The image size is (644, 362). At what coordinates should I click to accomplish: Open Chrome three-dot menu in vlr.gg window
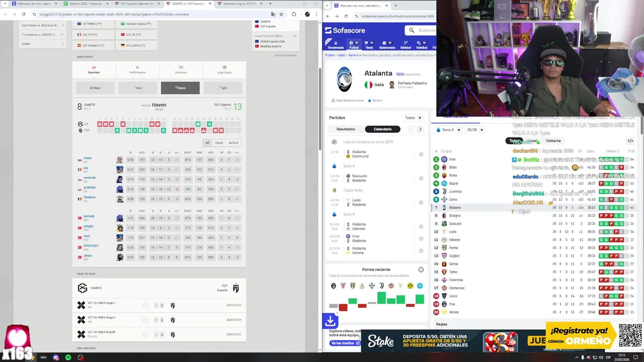[x=317, y=14]
